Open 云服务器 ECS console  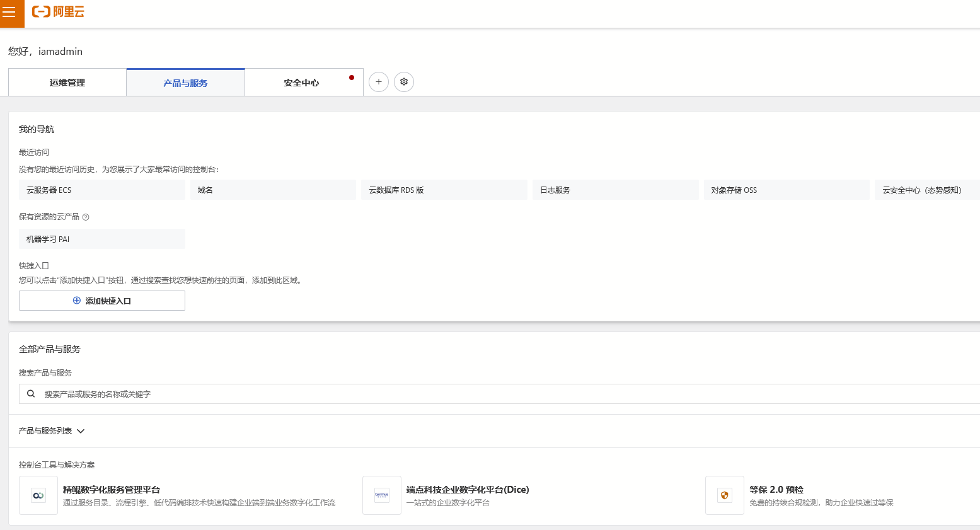coord(102,190)
